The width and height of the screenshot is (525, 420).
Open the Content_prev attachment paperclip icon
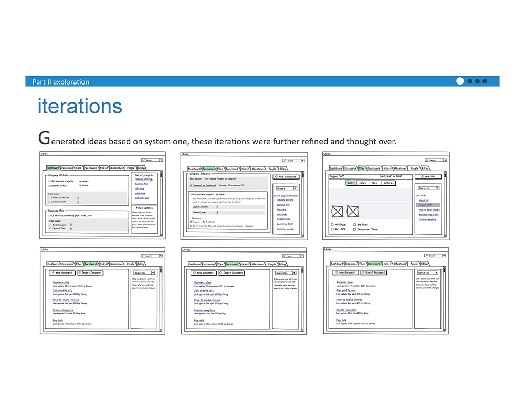[217, 212]
